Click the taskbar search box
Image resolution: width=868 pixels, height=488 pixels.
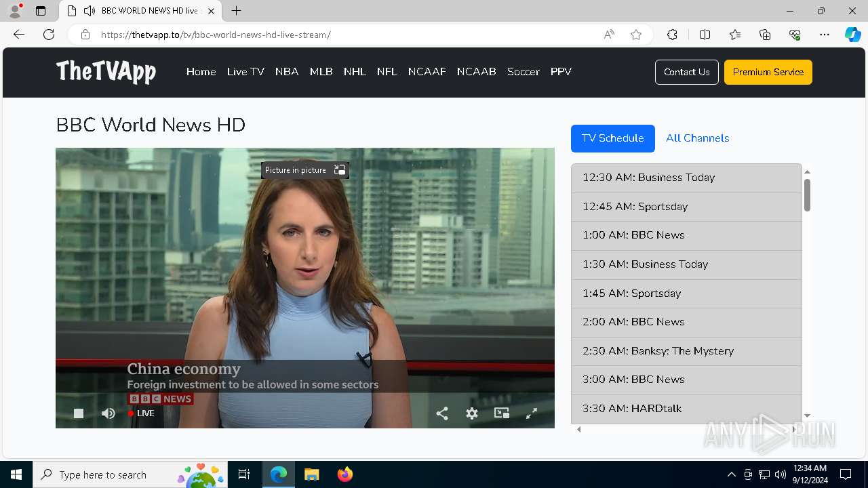(130, 474)
